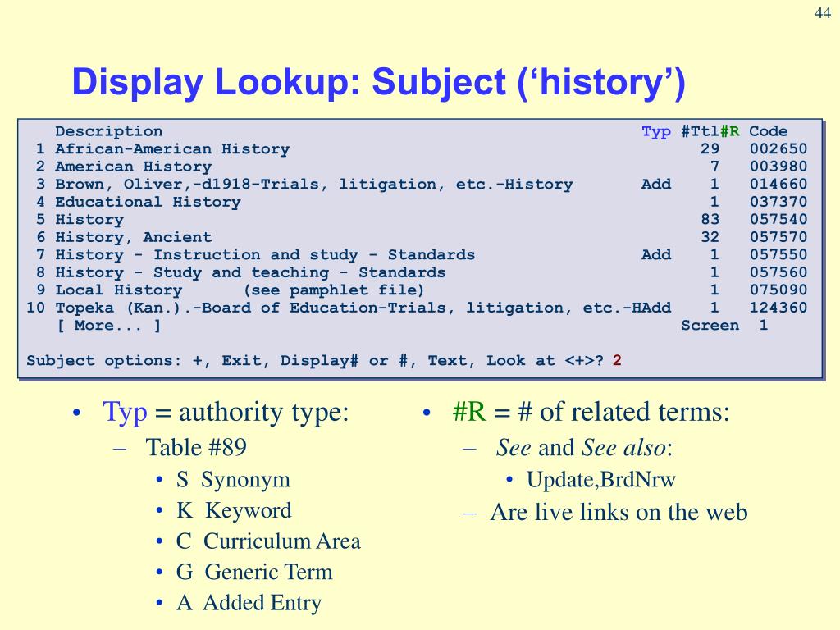The image size is (840, 630).
Task: Click the 'C Curriculum Area' bullet
Action: pos(268,541)
